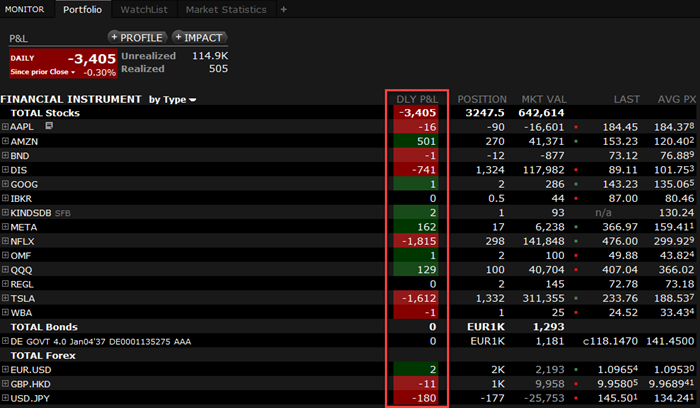Expand the TSLA row plus icon
700x408 pixels.
[x=5, y=298]
